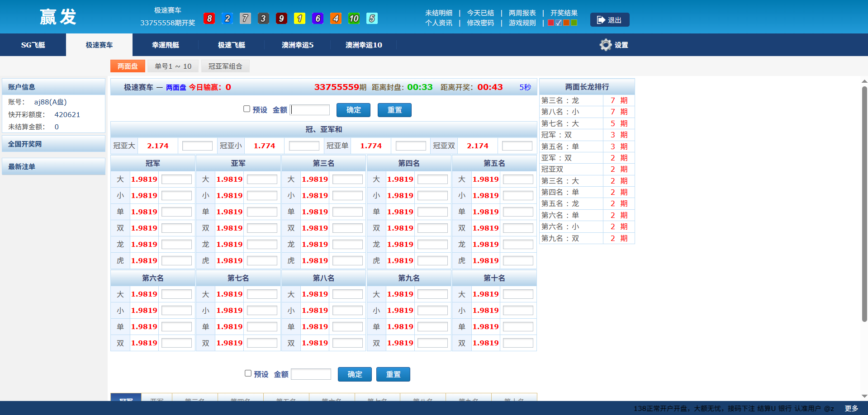Expand the 全国开奖网 sidebar panel

53,144
